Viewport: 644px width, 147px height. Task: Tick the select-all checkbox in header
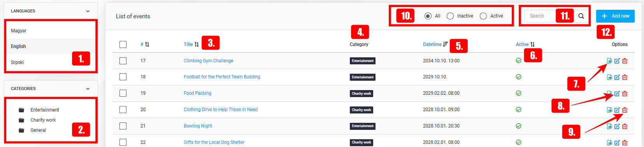click(x=123, y=44)
